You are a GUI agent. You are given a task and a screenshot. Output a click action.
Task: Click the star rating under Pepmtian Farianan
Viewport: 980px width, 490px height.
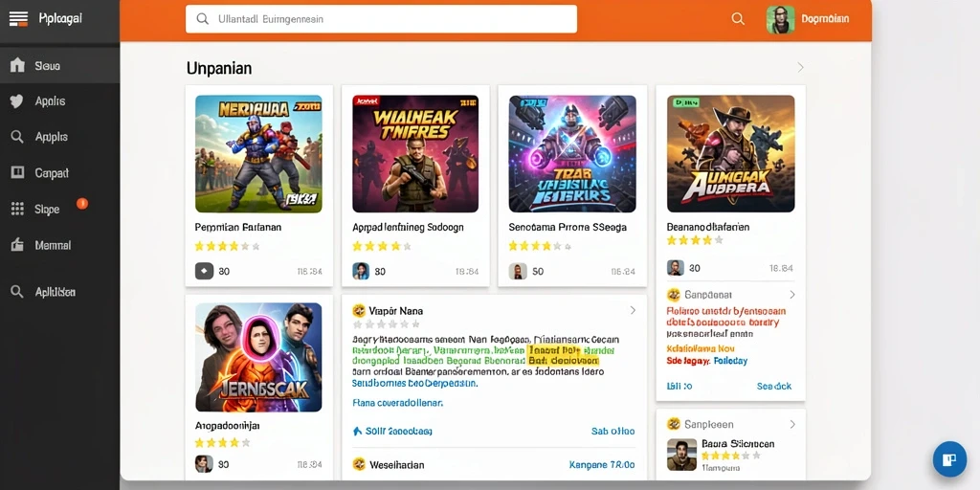pyautogui.click(x=227, y=246)
